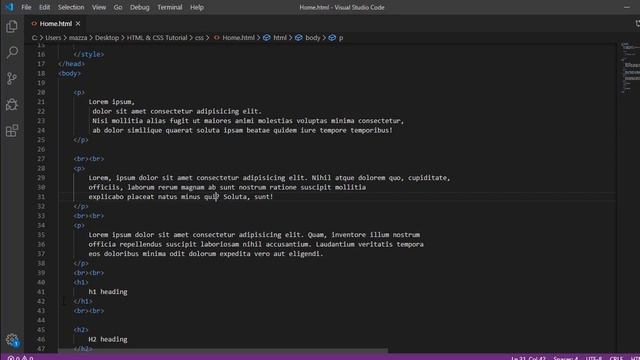Click the opening <body> tag
The height and width of the screenshot is (360, 640).
tap(69, 73)
